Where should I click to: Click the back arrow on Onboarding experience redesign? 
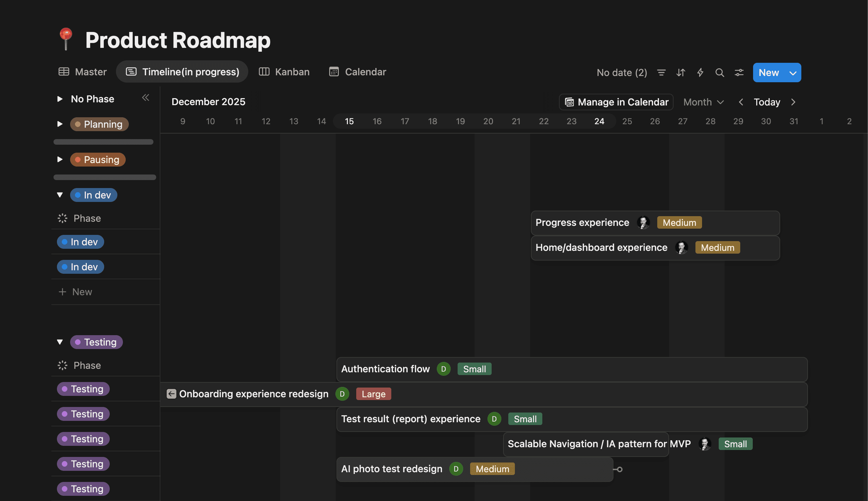click(x=171, y=394)
